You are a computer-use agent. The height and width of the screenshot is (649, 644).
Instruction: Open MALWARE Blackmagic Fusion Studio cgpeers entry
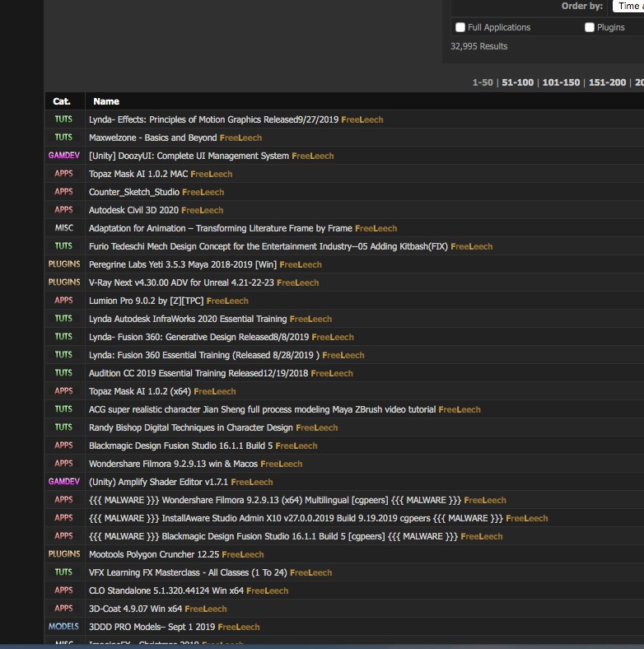(273, 537)
